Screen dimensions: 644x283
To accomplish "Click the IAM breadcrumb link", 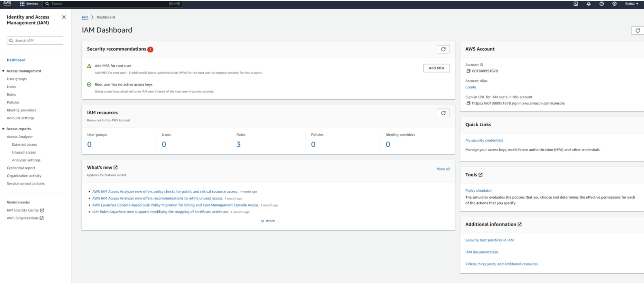I will (85, 17).
